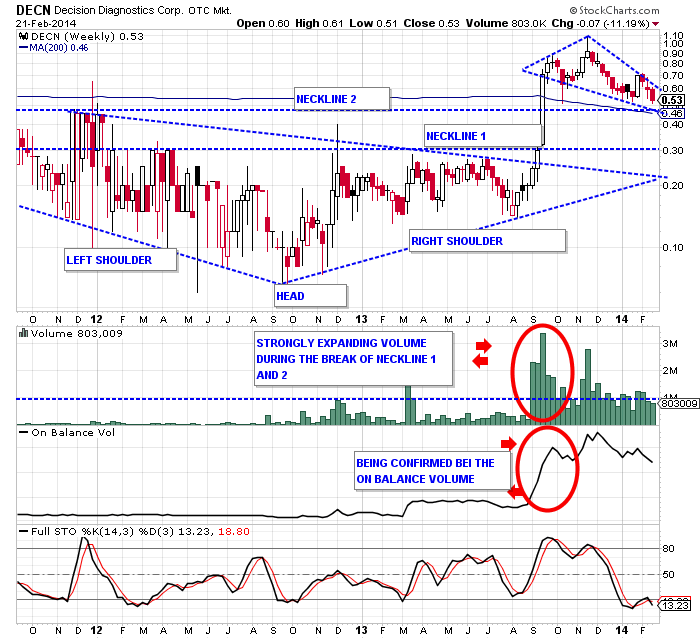Click the 2M volume axis label
The width and height of the screenshot is (700, 639).
[670, 371]
